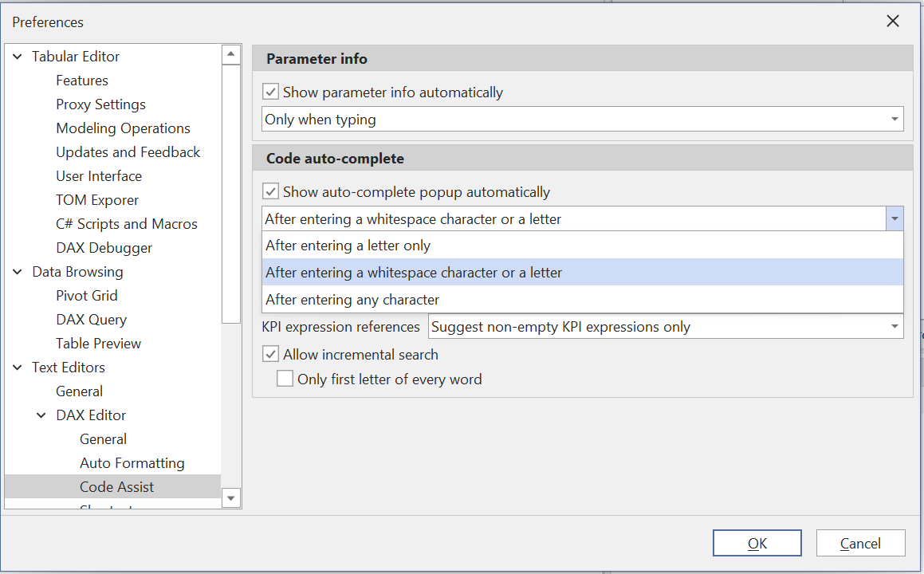The width and height of the screenshot is (924, 574).
Task: Open the Proxy Settings page
Action: 100,104
